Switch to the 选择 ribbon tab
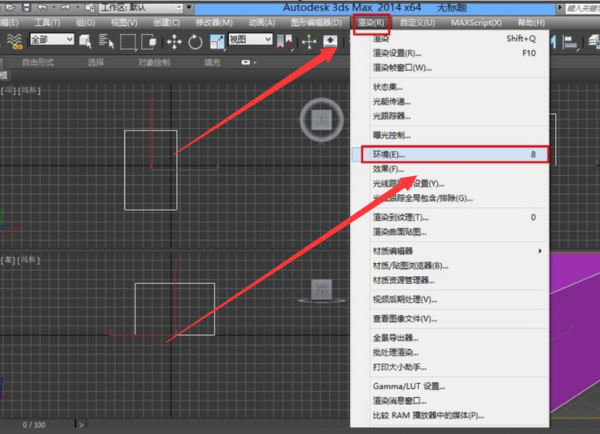Viewport: 600px width, 434px height. [x=96, y=62]
